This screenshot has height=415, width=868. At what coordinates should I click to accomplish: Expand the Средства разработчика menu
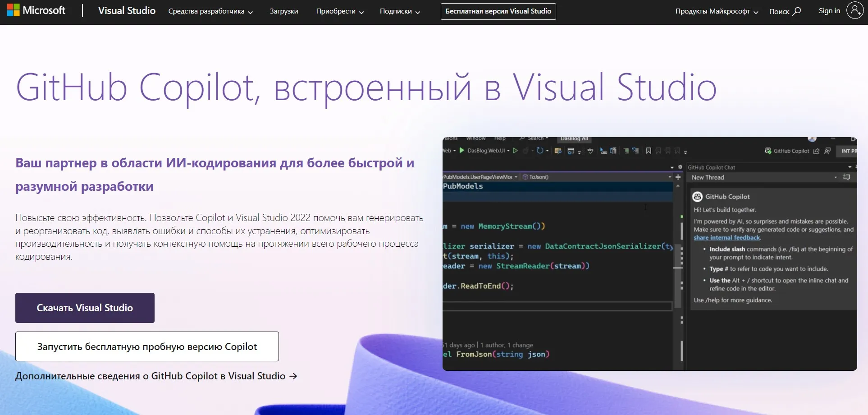tap(210, 11)
